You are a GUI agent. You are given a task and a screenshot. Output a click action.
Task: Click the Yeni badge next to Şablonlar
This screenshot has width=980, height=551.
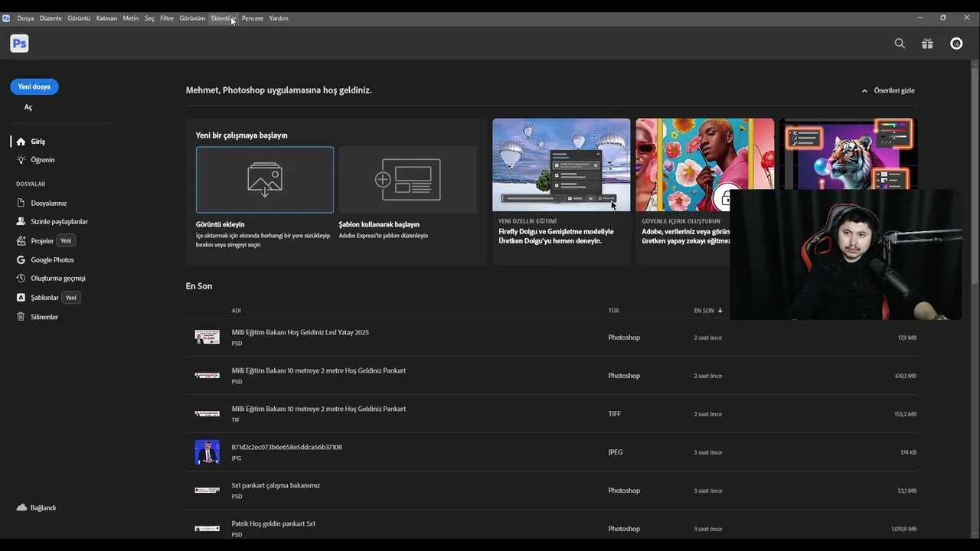(71, 297)
